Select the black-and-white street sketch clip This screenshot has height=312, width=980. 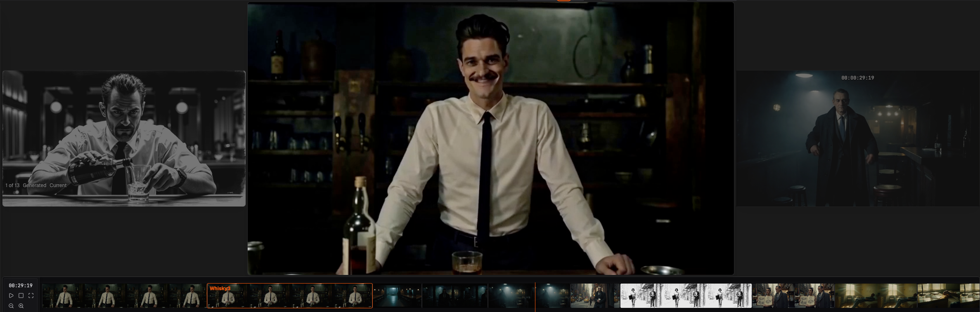pyautogui.click(x=686, y=296)
